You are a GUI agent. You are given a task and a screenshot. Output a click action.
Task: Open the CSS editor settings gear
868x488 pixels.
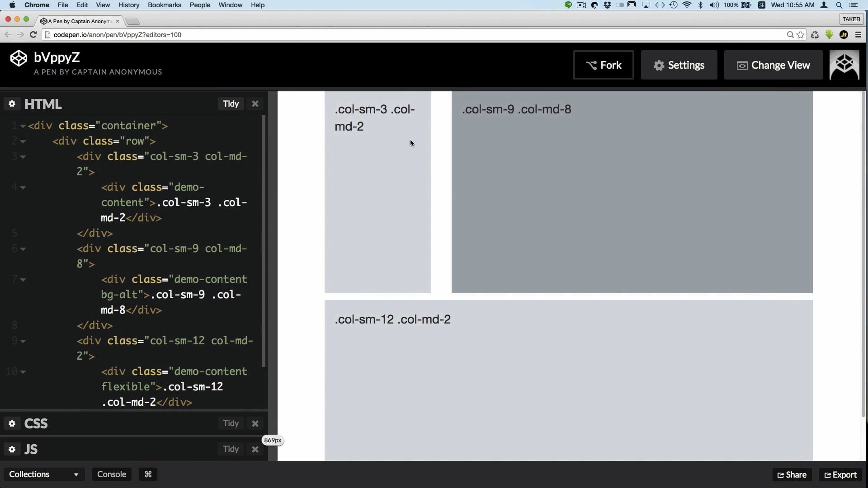point(12,423)
